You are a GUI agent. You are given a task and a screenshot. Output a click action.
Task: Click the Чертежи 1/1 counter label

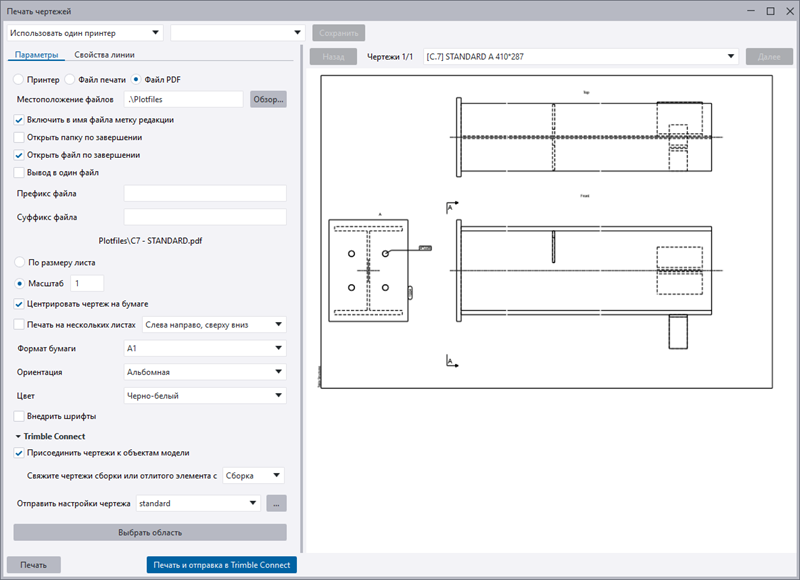coord(390,57)
